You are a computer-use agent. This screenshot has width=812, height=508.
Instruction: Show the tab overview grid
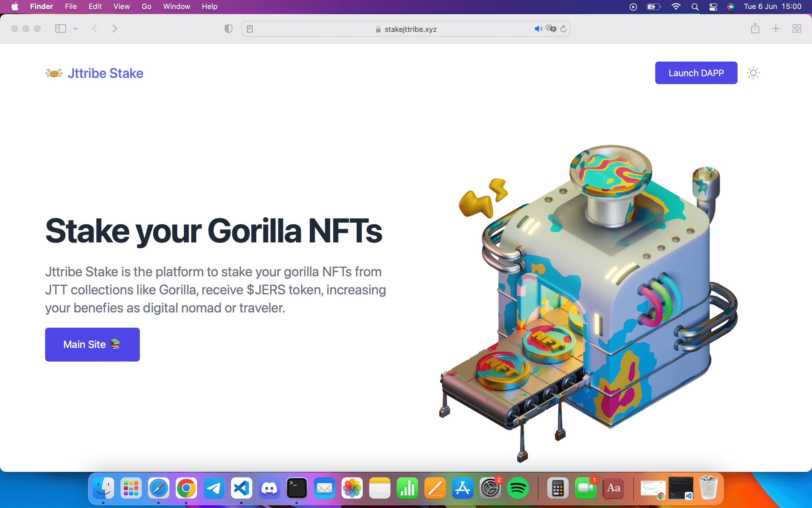click(796, 29)
